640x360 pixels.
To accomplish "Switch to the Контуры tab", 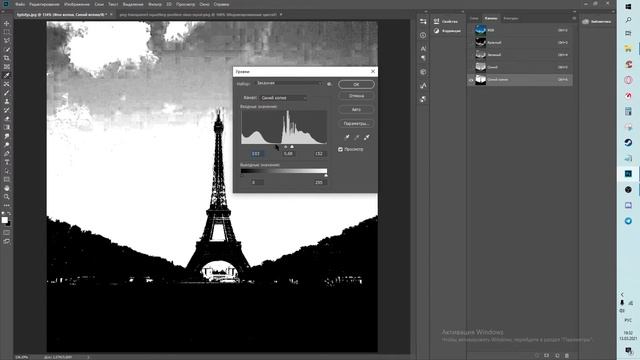I will tap(511, 18).
